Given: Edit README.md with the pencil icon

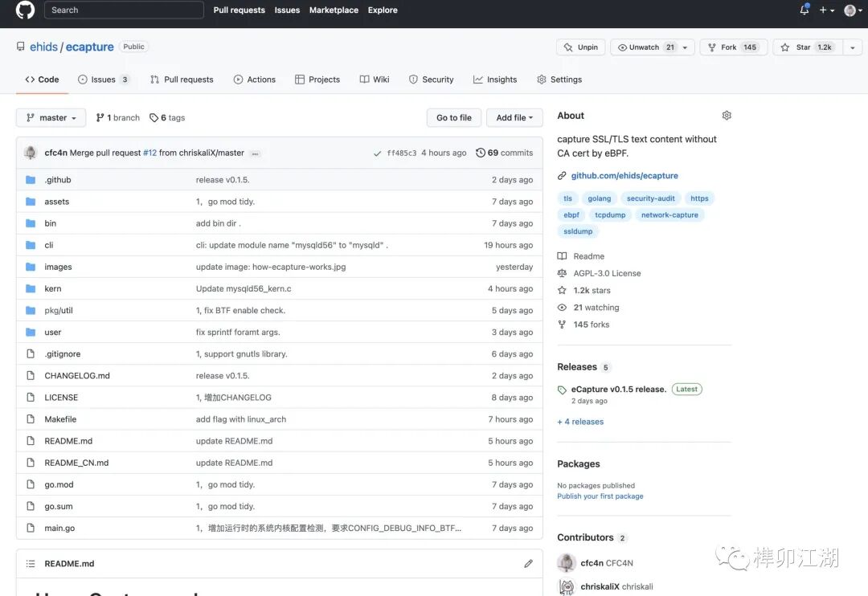Looking at the screenshot, I should (528, 563).
